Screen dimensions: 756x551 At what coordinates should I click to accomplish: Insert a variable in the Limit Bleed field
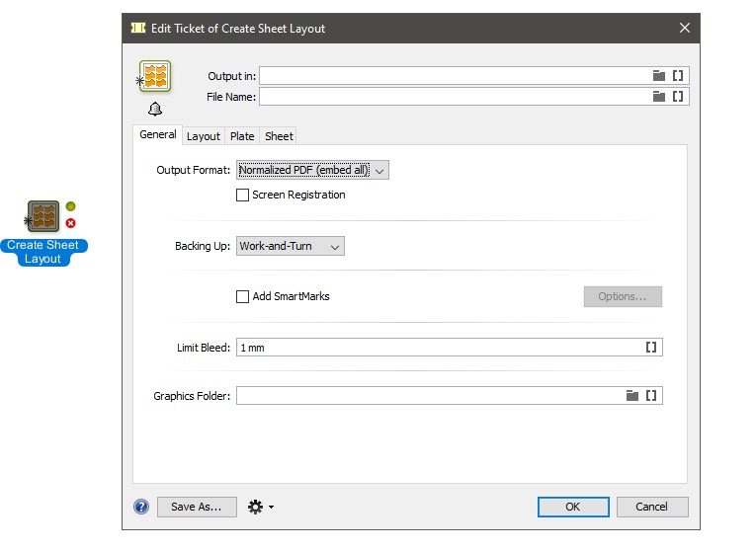point(651,348)
